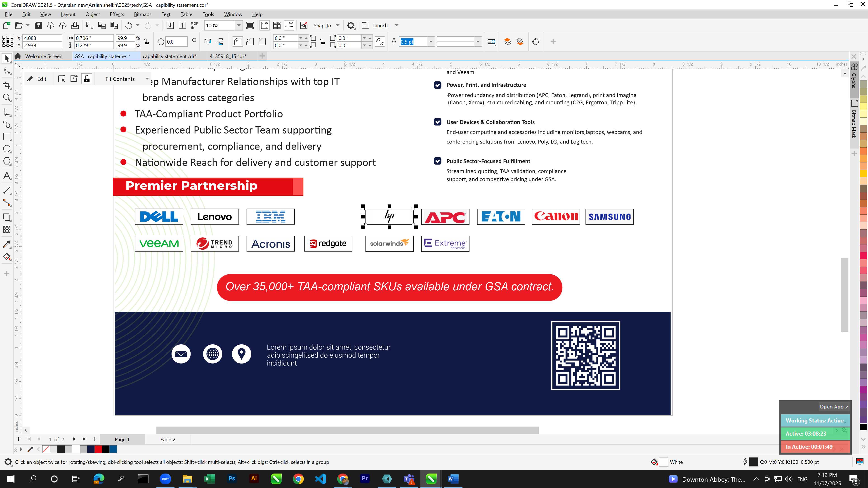Select the Interactive Fill tool
Image resolution: width=868 pixels, height=488 pixels.
(7, 257)
